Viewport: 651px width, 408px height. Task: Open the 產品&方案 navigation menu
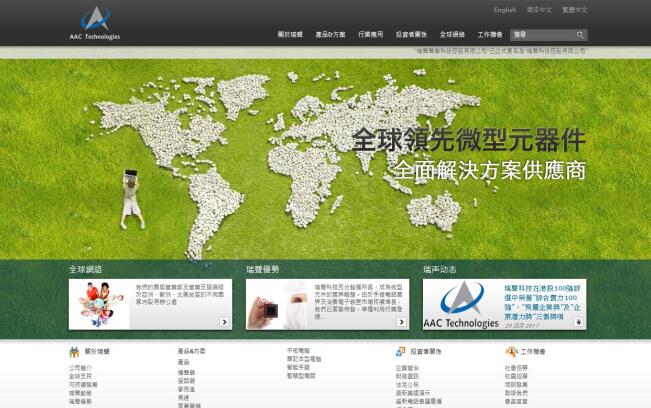pyautogui.click(x=331, y=35)
